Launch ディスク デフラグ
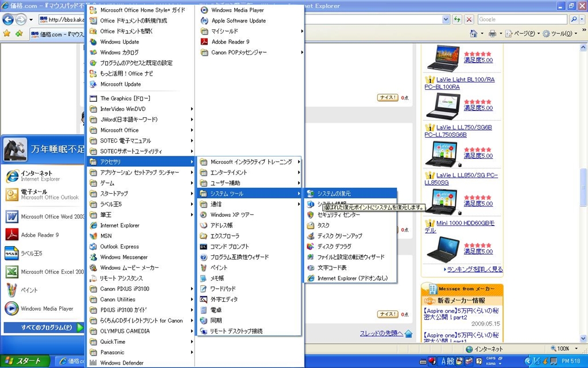588x368 pixels. coord(350,246)
